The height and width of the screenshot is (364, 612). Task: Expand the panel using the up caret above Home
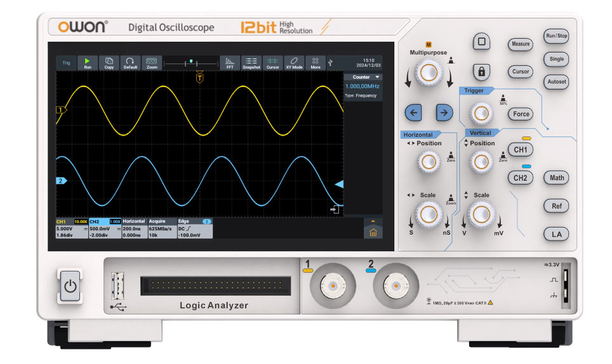[373, 221]
